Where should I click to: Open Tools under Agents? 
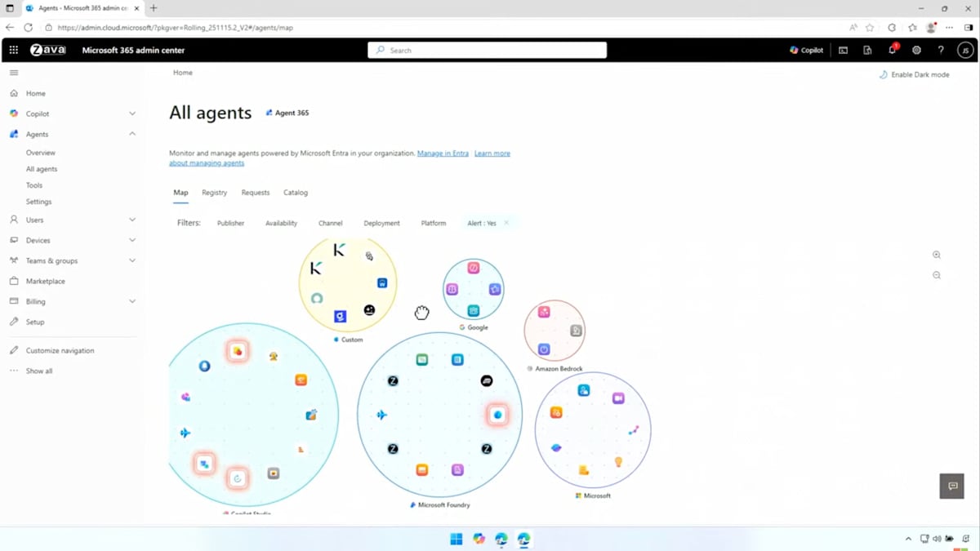pyautogui.click(x=34, y=185)
